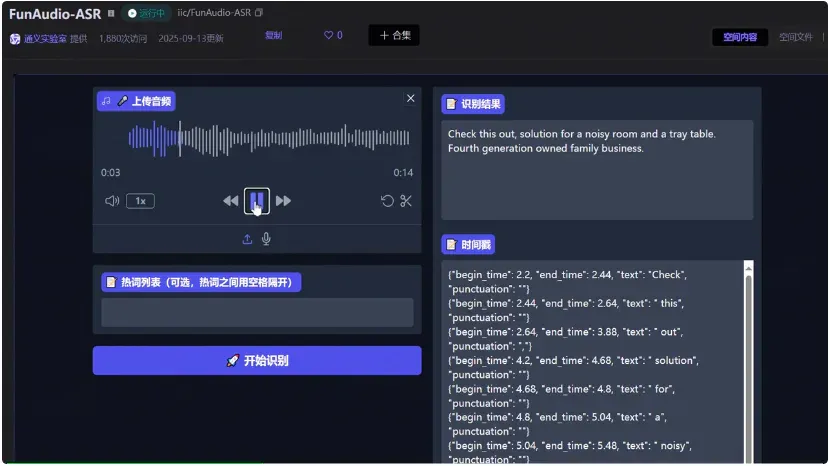Pause the audio playback

click(256, 201)
